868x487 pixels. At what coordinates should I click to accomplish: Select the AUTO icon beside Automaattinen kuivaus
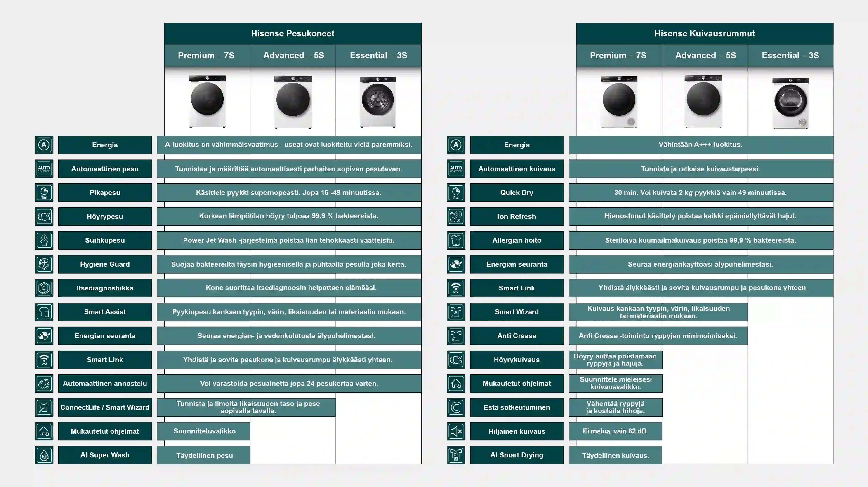click(x=456, y=169)
